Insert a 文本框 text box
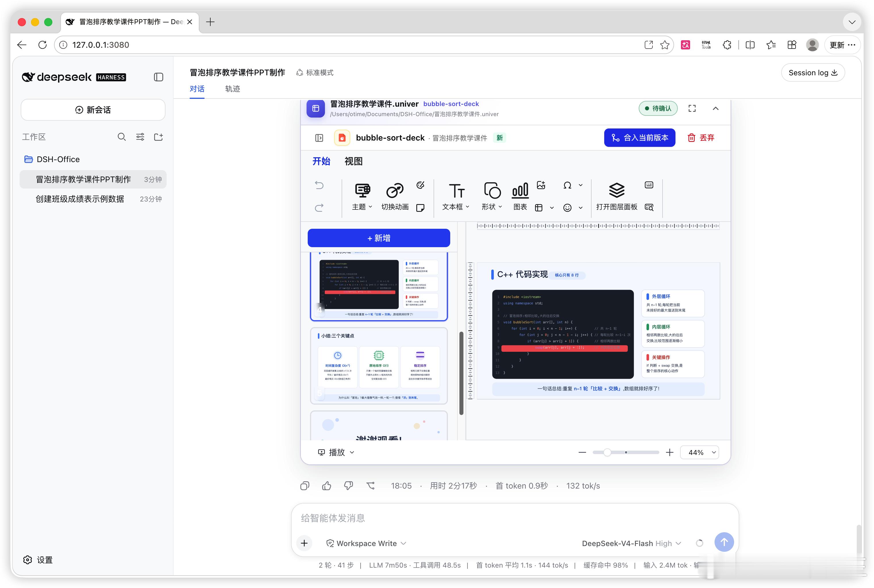 coord(456,197)
